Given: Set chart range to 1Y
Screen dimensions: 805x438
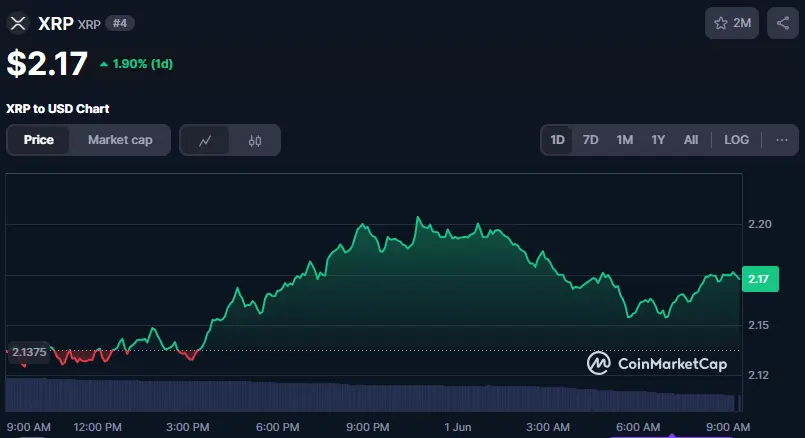Looking at the screenshot, I should [x=658, y=140].
